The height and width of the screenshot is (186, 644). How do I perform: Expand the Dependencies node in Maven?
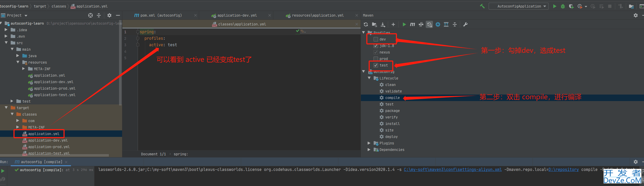[x=369, y=150]
